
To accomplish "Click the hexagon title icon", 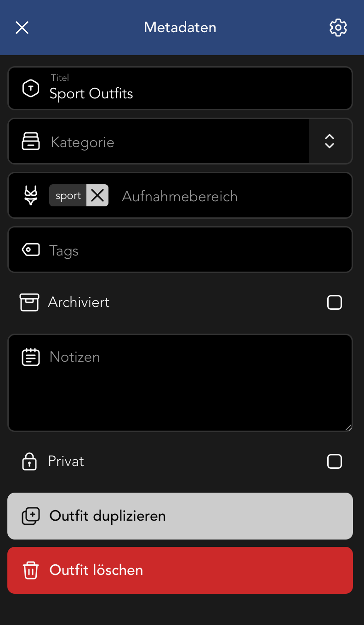I will point(31,88).
